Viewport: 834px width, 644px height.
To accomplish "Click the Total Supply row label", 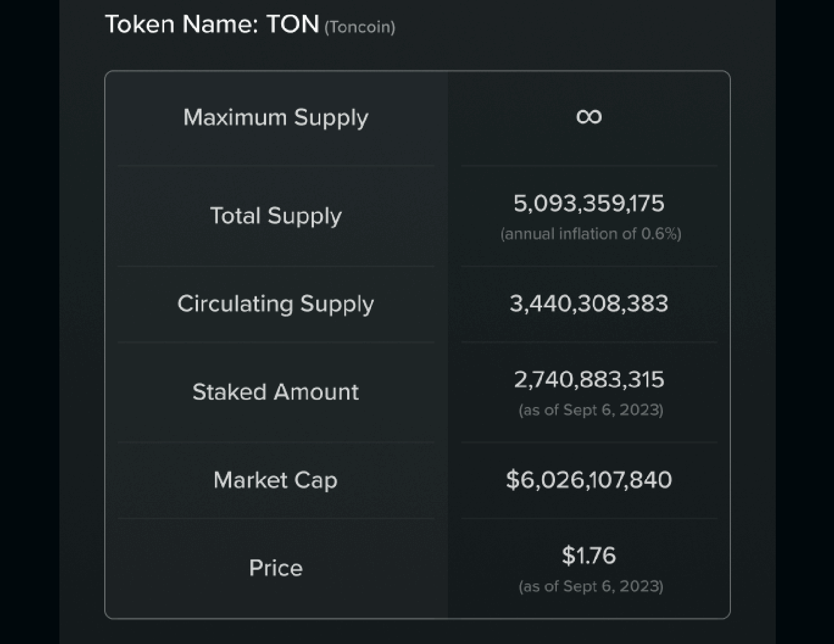I will pos(275,216).
